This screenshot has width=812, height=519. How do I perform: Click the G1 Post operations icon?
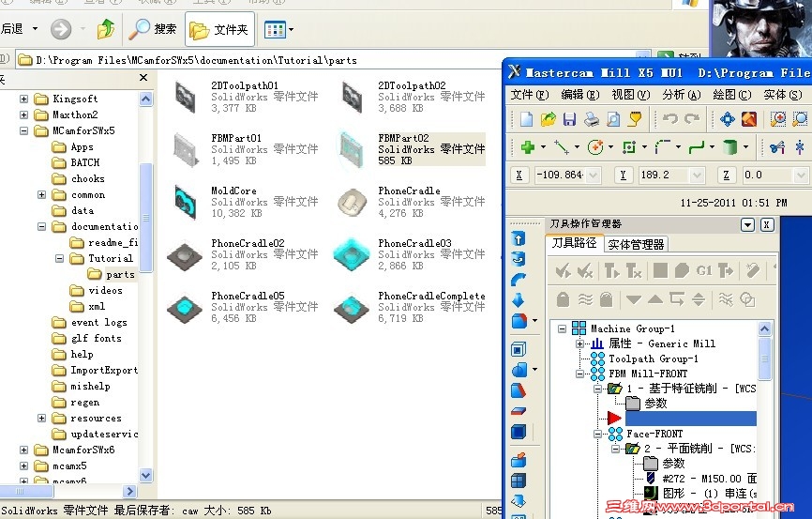704,270
